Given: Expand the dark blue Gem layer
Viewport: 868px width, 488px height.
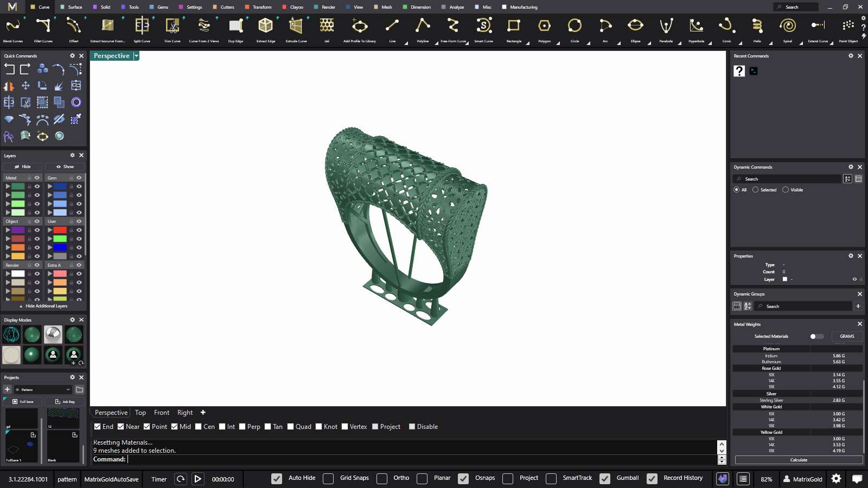Looking at the screenshot, I should click(49, 187).
